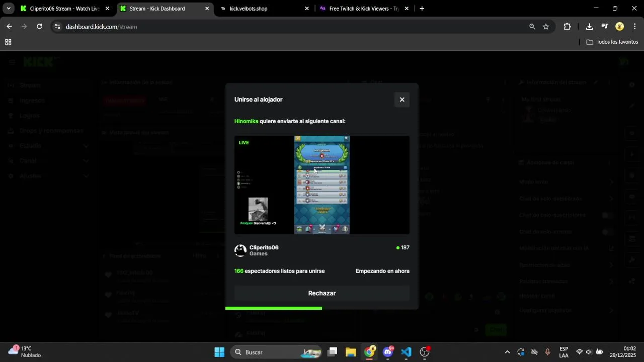644x362 pixels.
Task: Reload the current page
Action: [39, 27]
